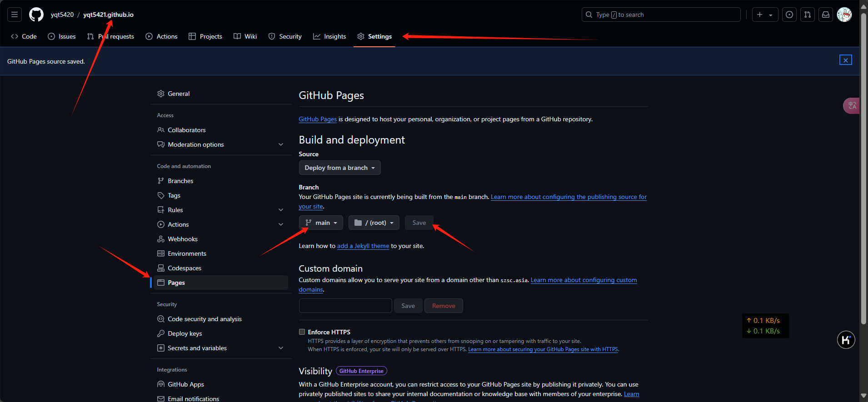The height and width of the screenshot is (402, 868).
Task: Open Deploy keys settings
Action: [221, 333]
